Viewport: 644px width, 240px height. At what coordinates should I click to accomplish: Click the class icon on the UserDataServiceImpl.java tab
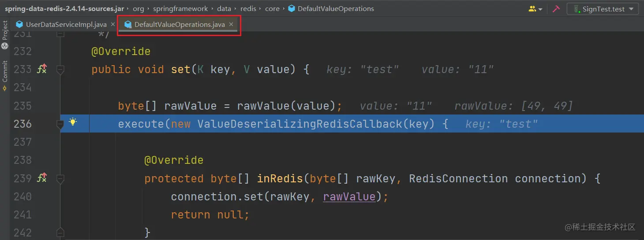pos(19,25)
